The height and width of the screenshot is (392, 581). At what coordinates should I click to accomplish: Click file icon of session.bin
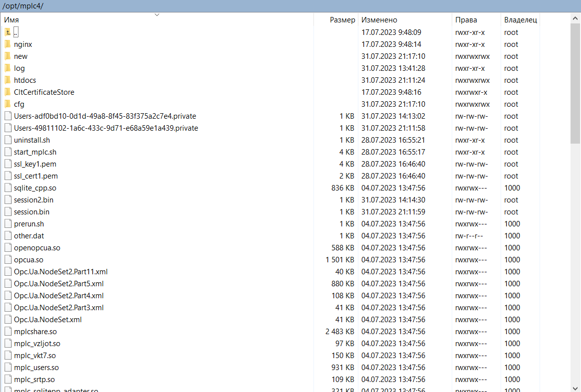[8, 212]
